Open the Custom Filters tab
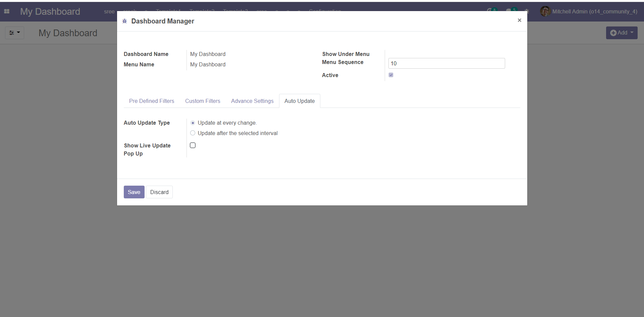 click(203, 101)
